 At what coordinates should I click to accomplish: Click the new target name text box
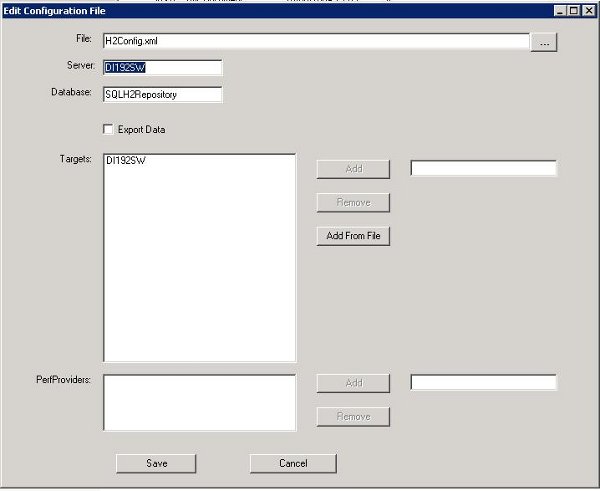(483, 168)
